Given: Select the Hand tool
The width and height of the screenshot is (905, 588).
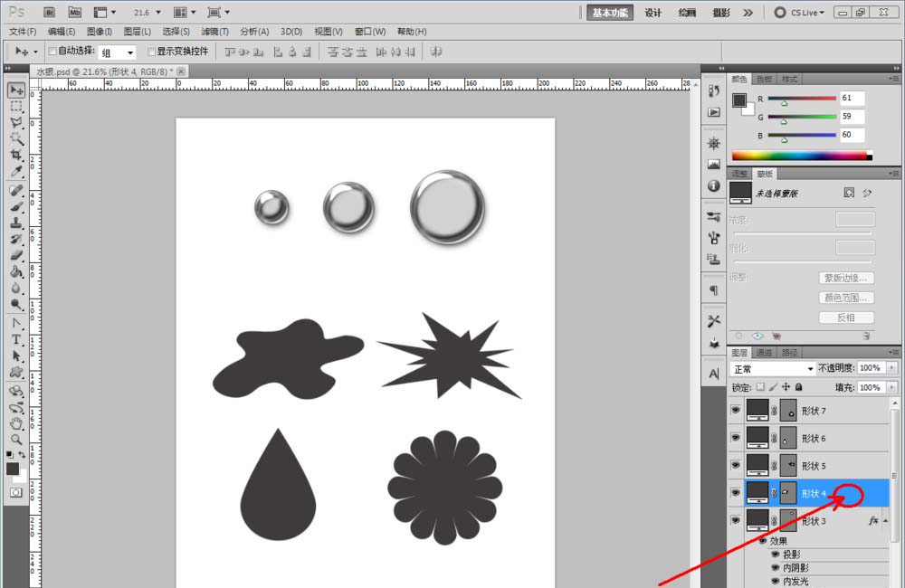Looking at the screenshot, I should pos(16,423).
